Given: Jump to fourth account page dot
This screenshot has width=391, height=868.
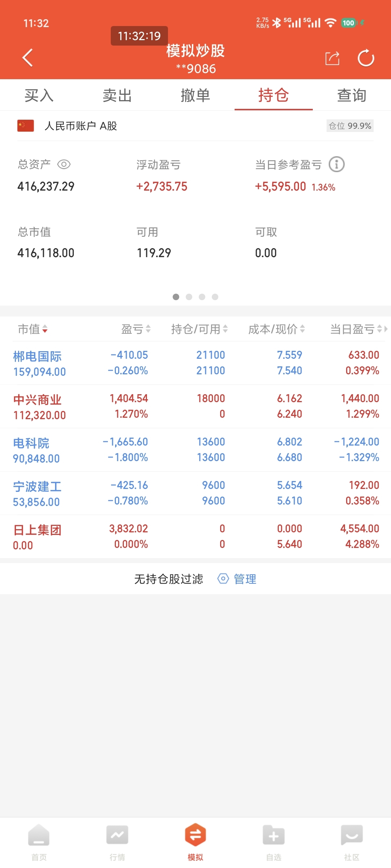Looking at the screenshot, I should pos(215,297).
